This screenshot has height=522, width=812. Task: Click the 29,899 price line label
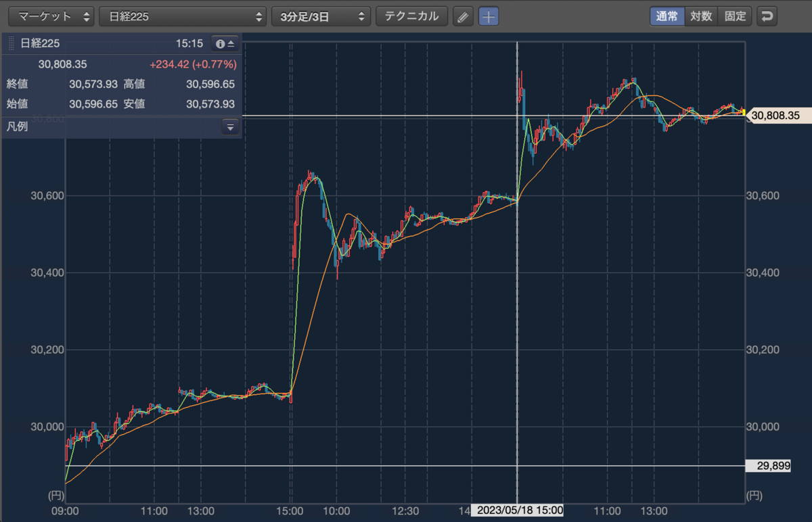[768, 466]
